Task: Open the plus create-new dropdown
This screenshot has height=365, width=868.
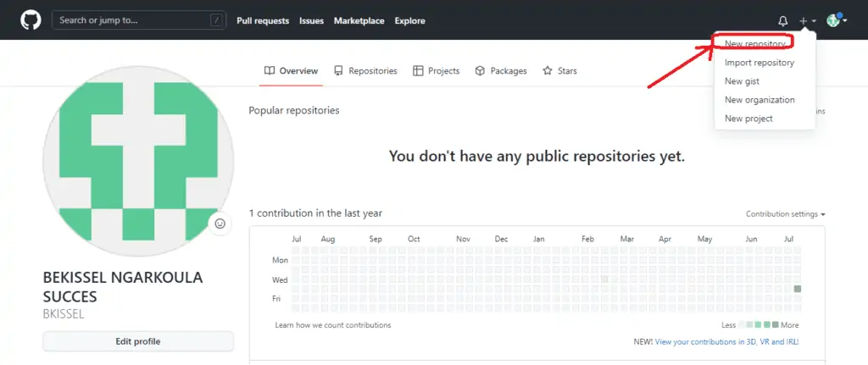Action: 807,21
